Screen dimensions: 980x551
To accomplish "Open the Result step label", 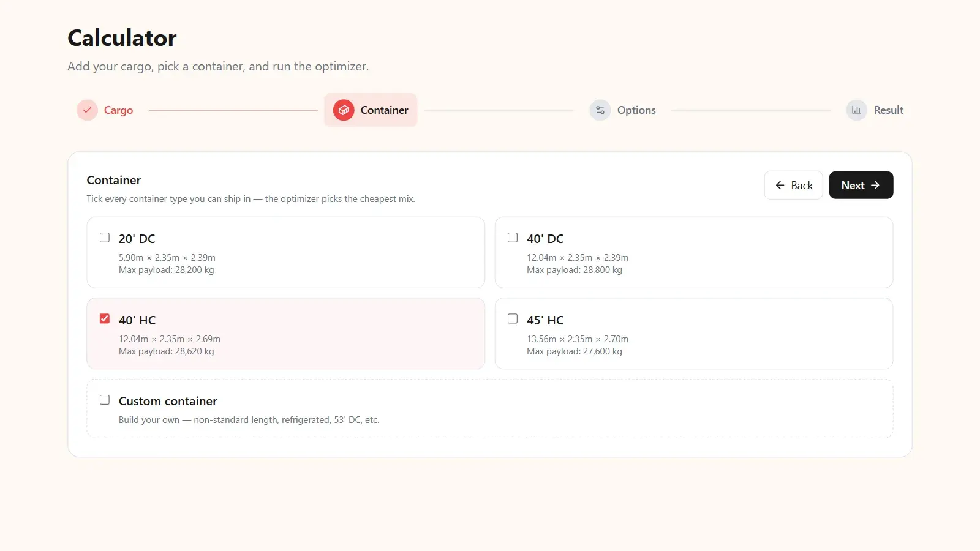I will pos(889,110).
